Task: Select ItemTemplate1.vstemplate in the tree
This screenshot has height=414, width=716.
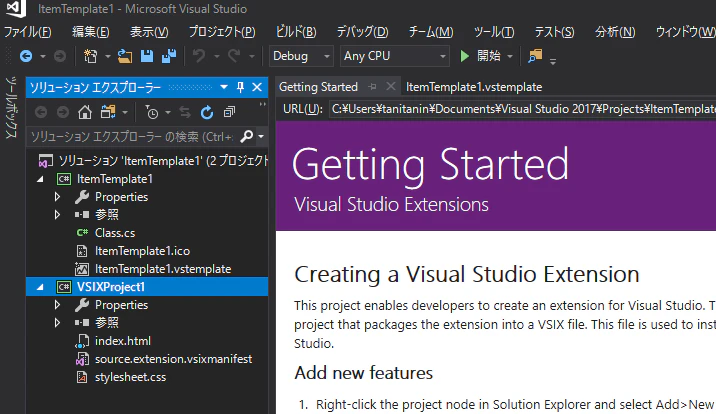Action: pos(163,269)
